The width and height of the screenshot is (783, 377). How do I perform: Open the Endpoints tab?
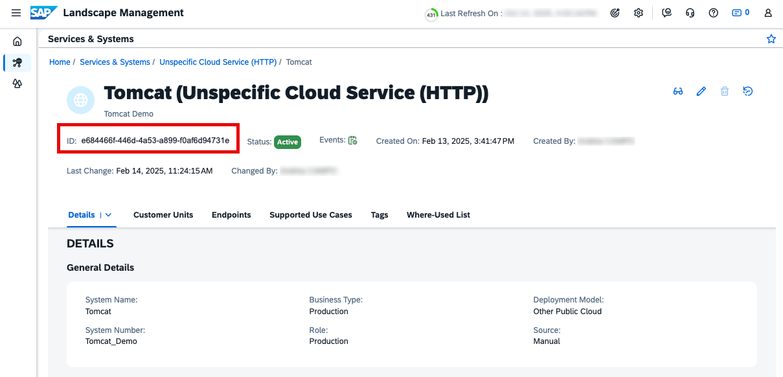click(231, 215)
